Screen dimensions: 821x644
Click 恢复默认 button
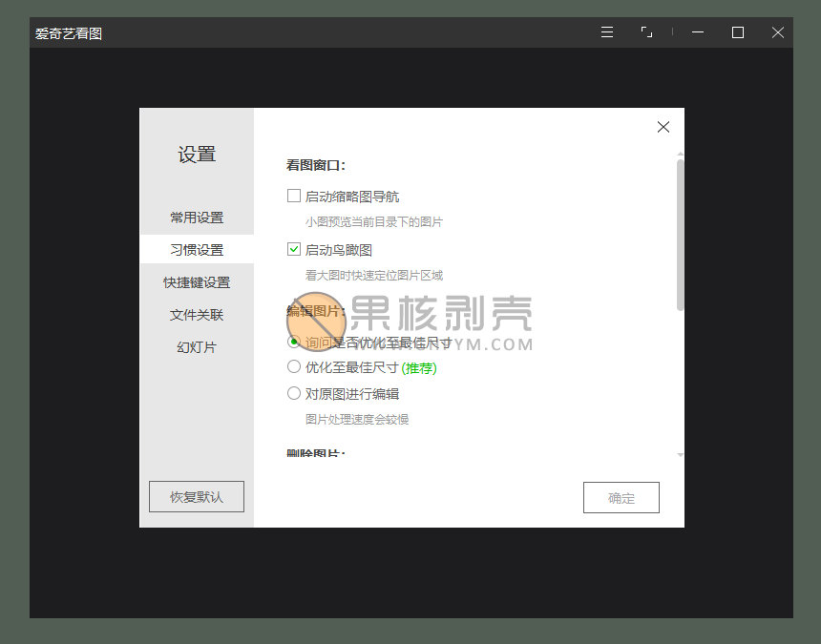point(197,496)
